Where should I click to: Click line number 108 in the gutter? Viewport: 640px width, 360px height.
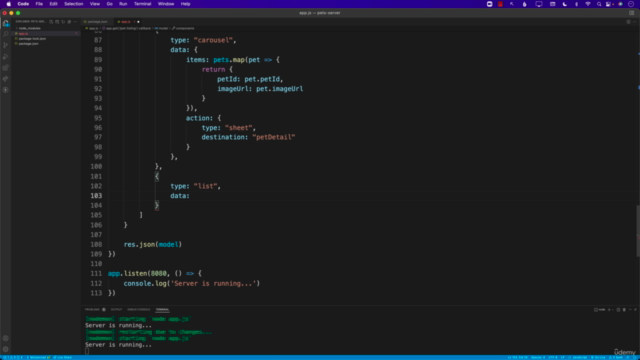(96, 244)
